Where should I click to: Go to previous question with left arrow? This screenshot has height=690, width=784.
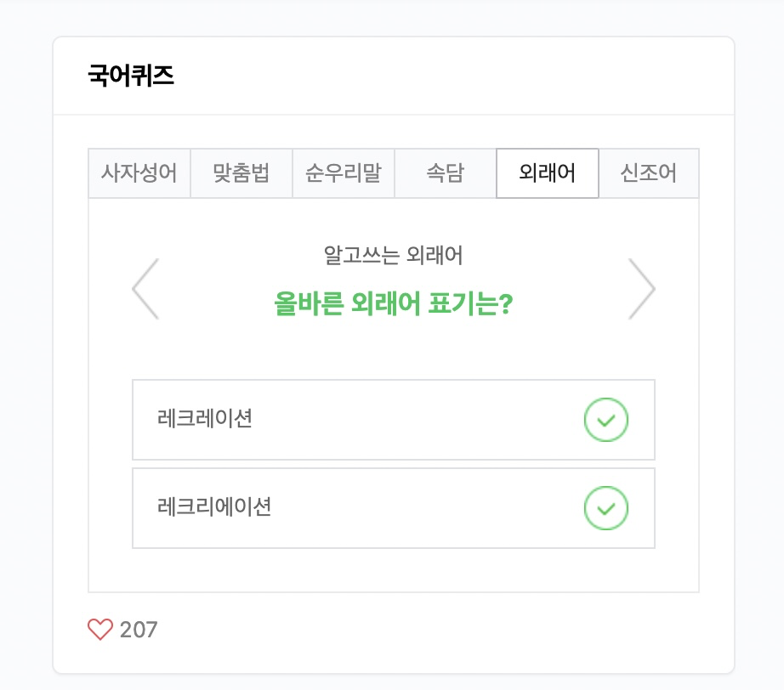(145, 289)
